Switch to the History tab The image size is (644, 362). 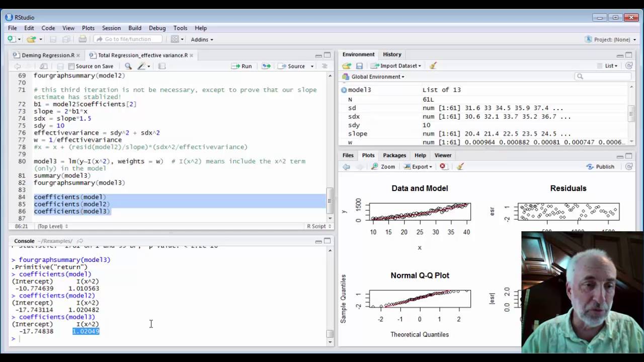tap(392, 54)
